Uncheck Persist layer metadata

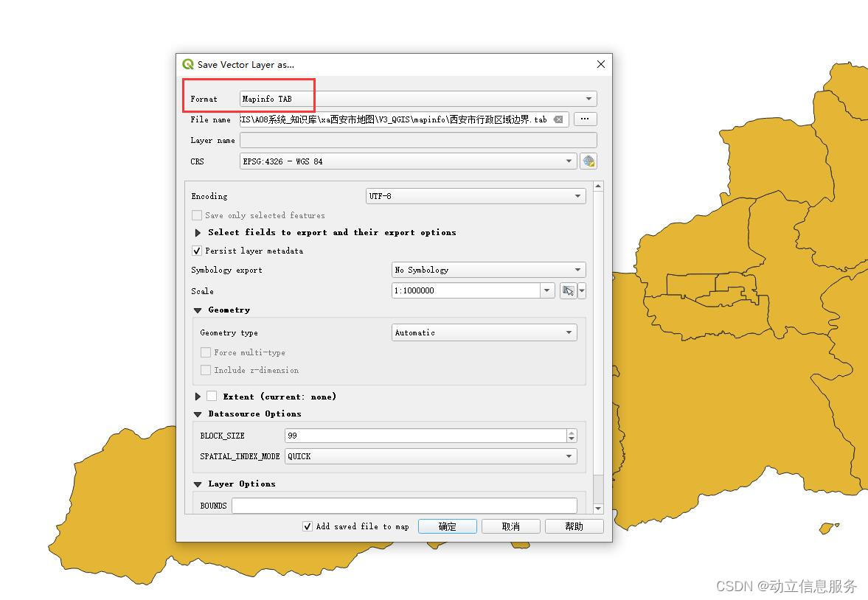[196, 251]
